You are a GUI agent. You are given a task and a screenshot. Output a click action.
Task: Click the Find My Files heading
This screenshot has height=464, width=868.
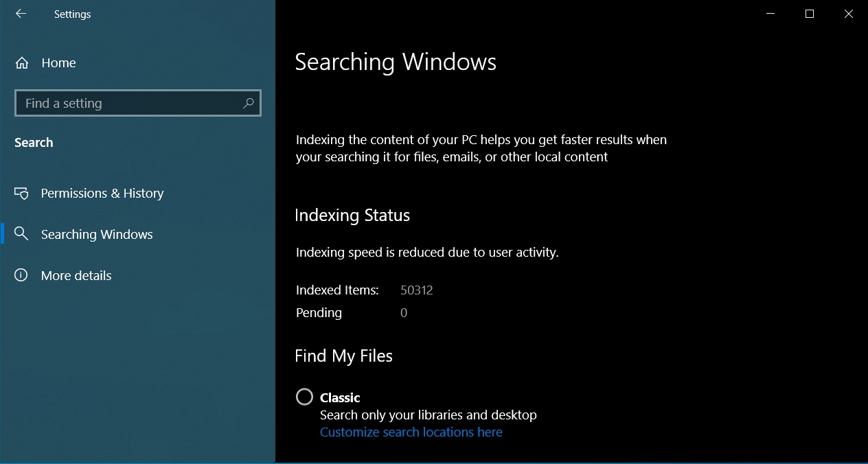(344, 356)
